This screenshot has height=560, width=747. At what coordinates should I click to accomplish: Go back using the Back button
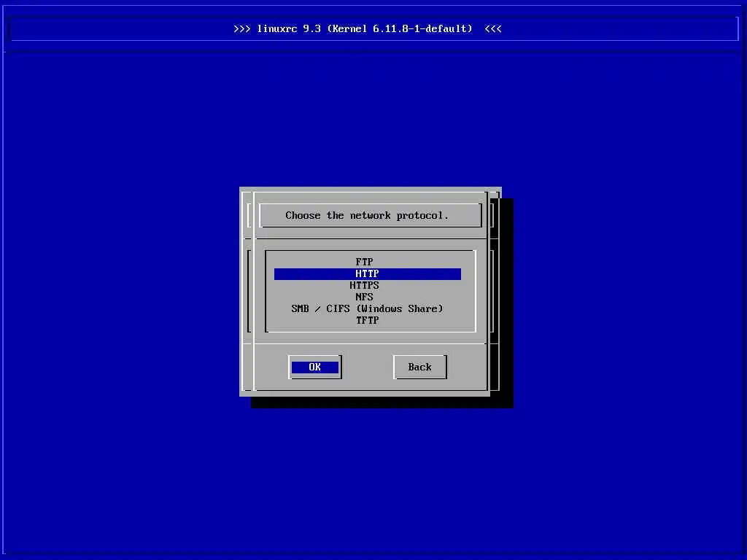pos(419,367)
